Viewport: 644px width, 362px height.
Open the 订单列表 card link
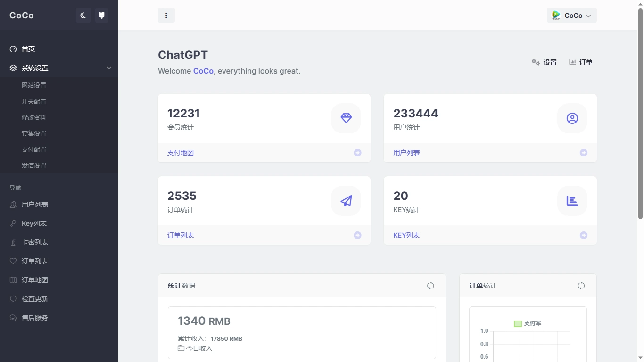click(181, 235)
